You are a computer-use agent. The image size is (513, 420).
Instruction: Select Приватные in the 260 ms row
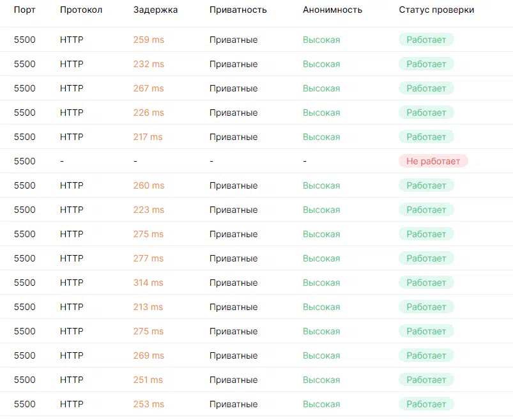pyautogui.click(x=234, y=185)
